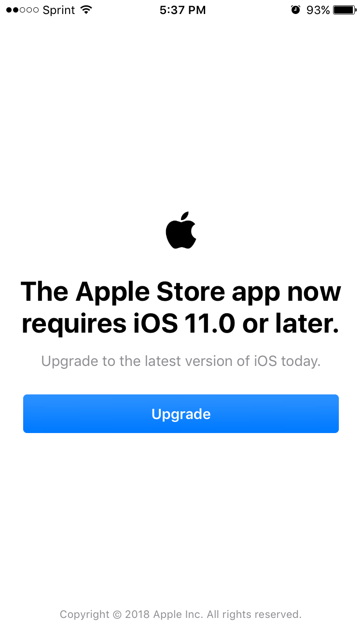Tap the word "today." in subtitle

301,361
